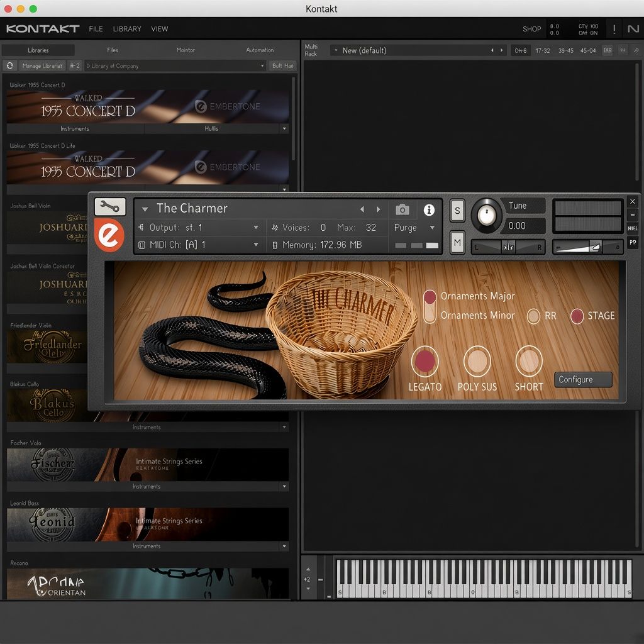Click the Native Instruments logo icon
644x644 pixels.
633,29
